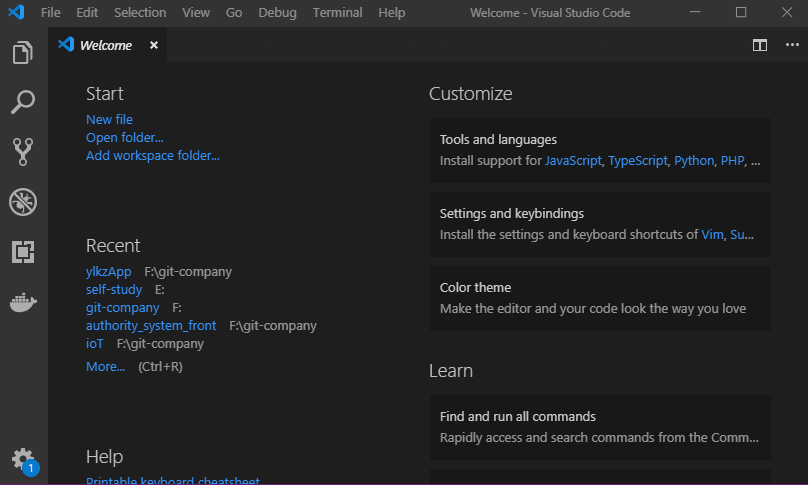Open the Settings and keybindings card
This screenshot has height=485, width=808.
pos(600,224)
